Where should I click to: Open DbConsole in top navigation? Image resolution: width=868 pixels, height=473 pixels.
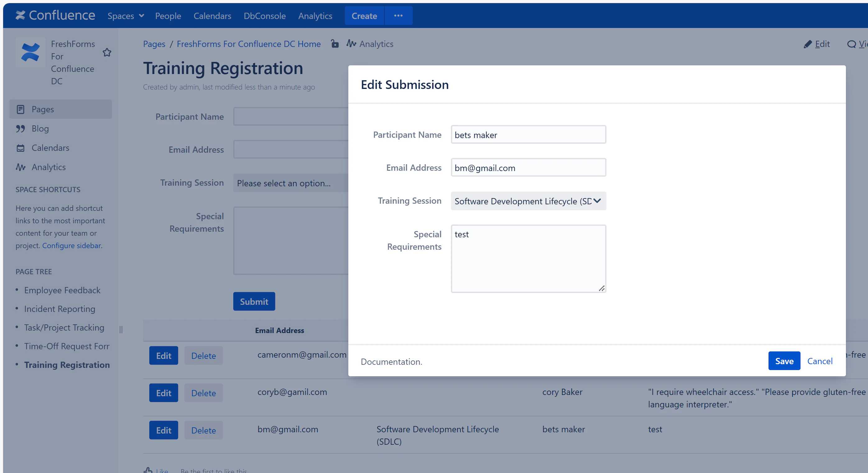[265, 16]
